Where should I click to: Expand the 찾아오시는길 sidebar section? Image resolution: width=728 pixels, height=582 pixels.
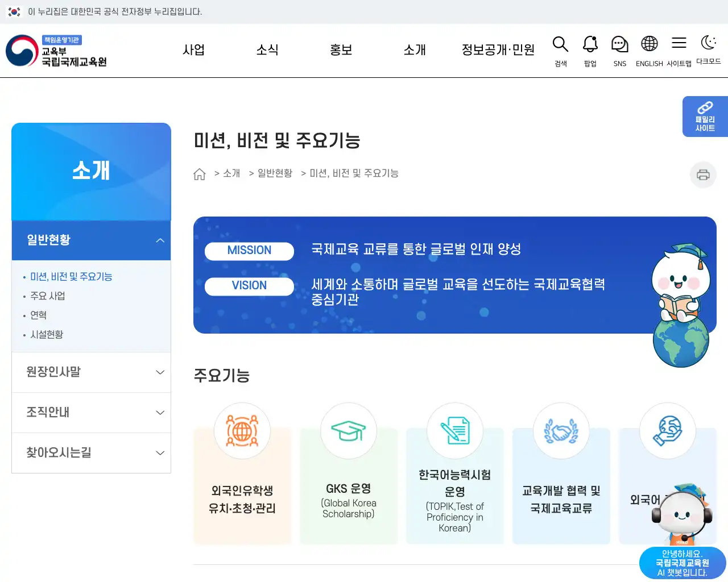tap(91, 453)
